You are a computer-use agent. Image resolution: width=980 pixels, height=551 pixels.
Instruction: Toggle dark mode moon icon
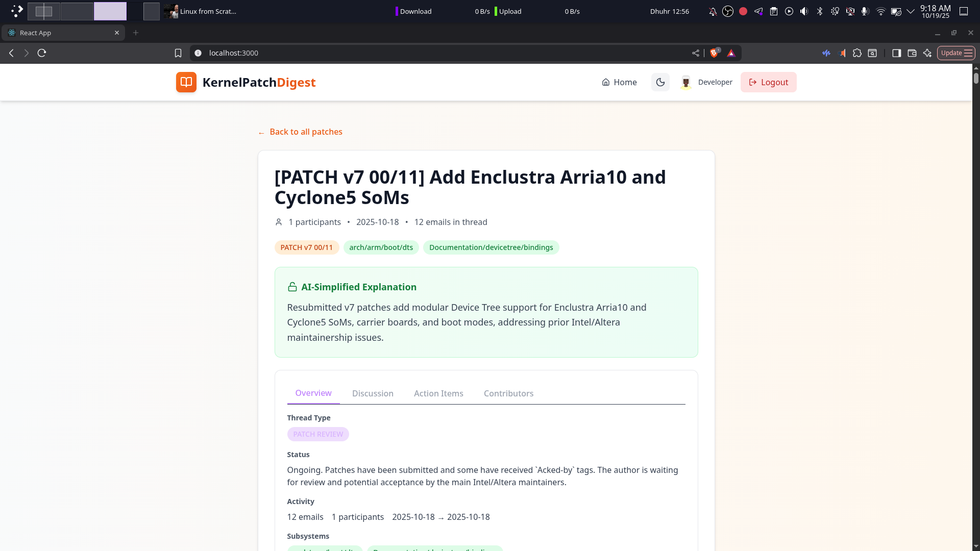click(660, 82)
